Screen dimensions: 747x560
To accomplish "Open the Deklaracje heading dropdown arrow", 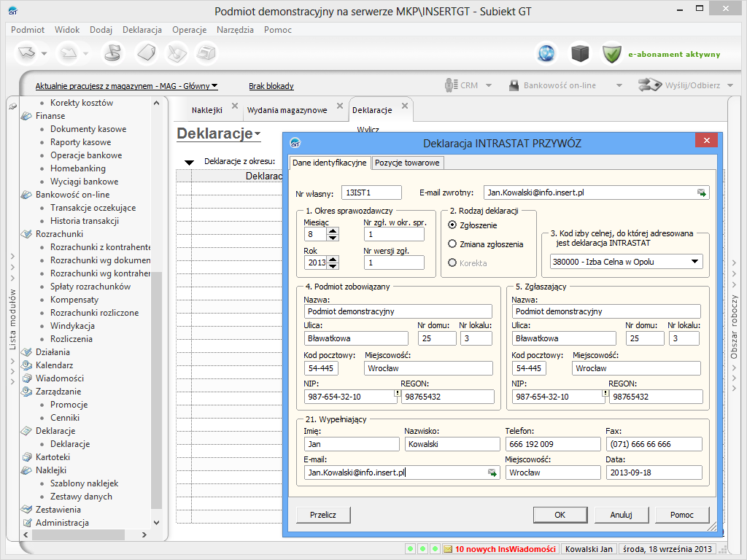I will (258, 134).
